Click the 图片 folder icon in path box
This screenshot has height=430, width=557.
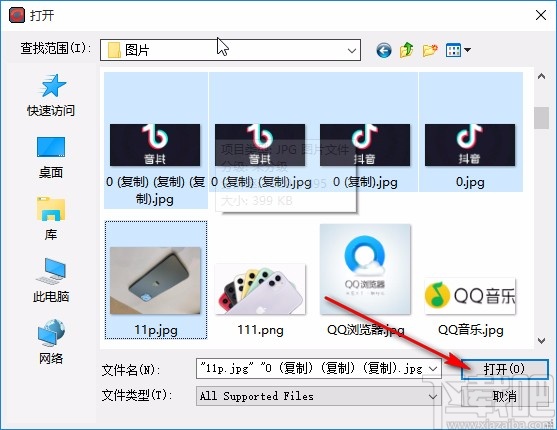click(x=114, y=50)
